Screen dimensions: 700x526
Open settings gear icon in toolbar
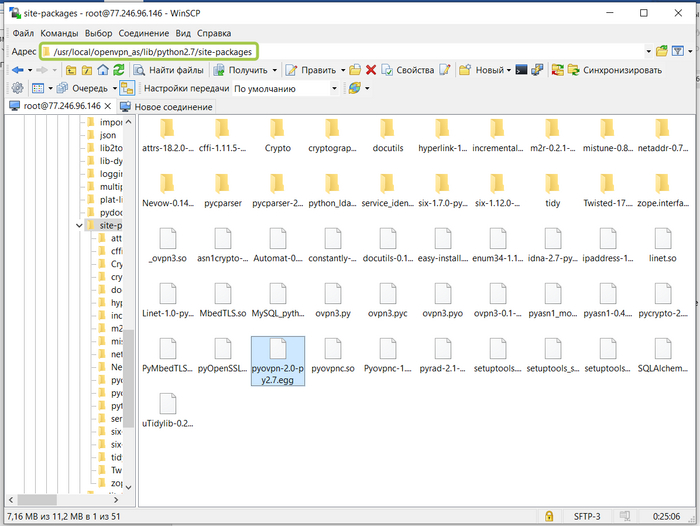[16, 88]
